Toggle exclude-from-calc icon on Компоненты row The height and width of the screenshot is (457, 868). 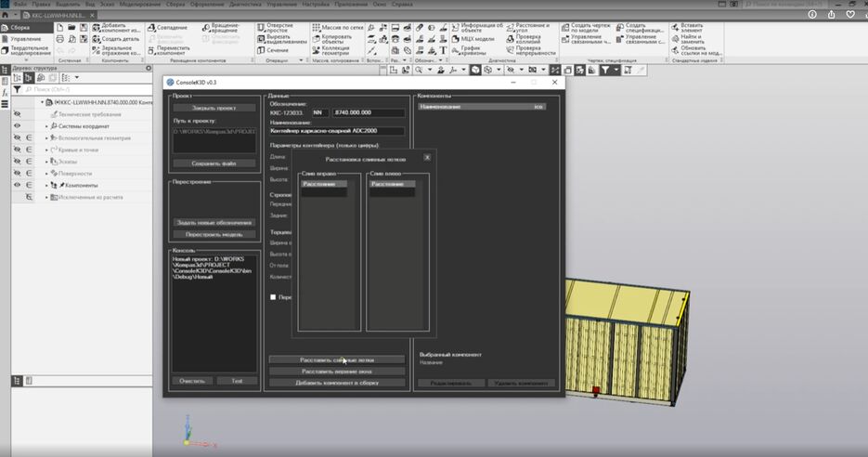pyautogui.click(x=29, y=185)
